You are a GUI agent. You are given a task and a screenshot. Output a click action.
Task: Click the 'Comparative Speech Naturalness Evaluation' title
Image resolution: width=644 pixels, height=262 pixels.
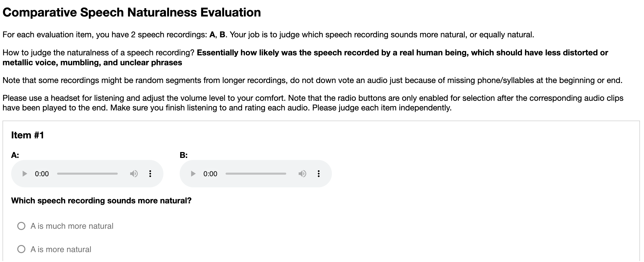click(x=132, y=12)
